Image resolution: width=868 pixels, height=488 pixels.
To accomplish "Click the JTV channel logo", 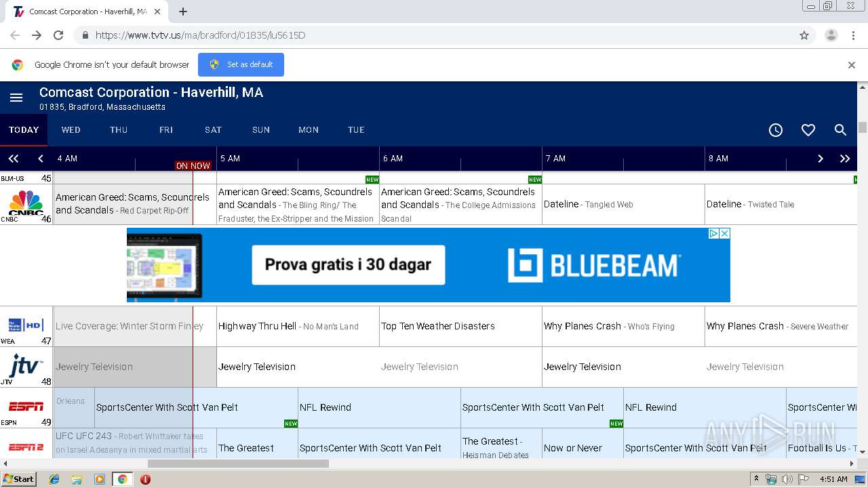I will coord(26,366).
